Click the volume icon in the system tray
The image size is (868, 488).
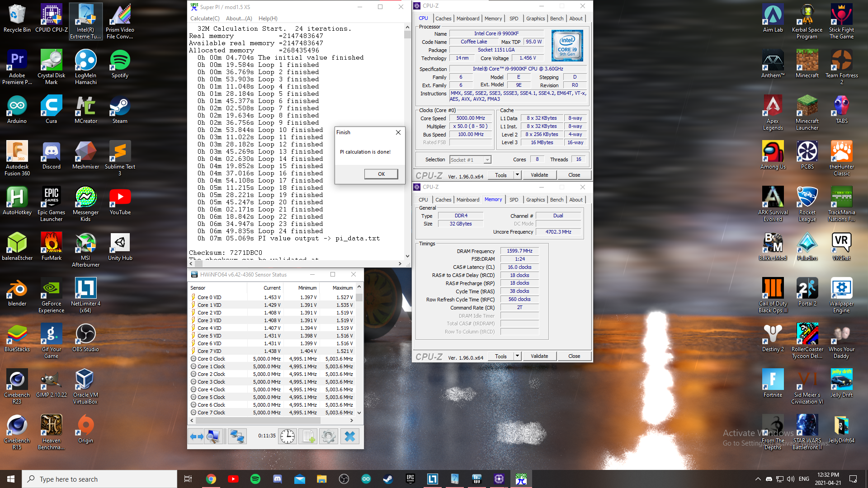click(790, 479)
